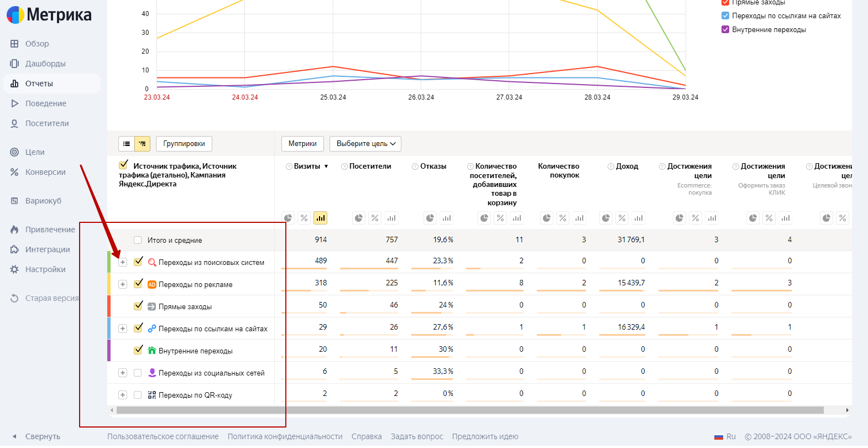Screen dimensions: 868x448
Task: Click link icon in Переходы по ссылкам row
Action: click(152, 329)
